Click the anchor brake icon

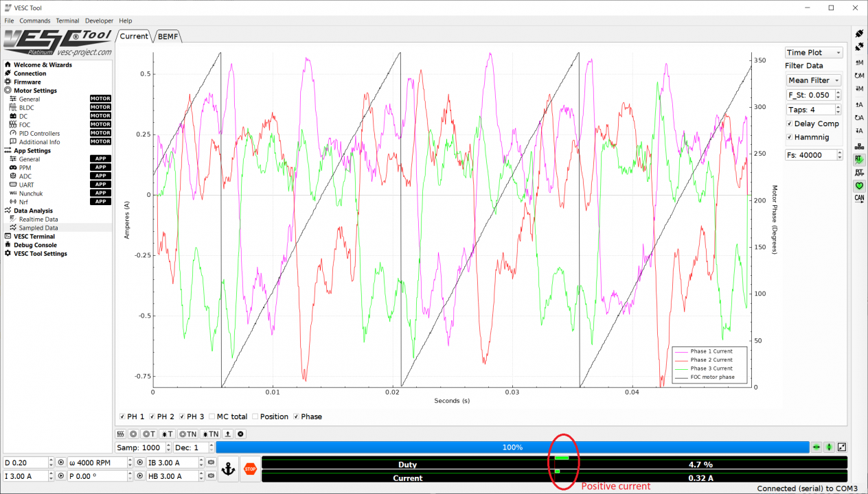pyautogui.click(x=228, y=469)
